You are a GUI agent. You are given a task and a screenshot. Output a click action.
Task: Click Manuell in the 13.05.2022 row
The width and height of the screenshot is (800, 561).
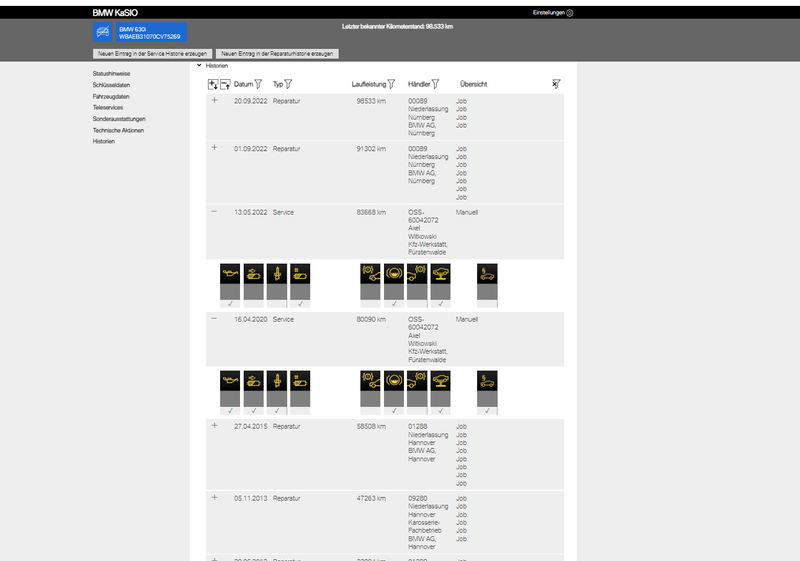coord(467,212)
